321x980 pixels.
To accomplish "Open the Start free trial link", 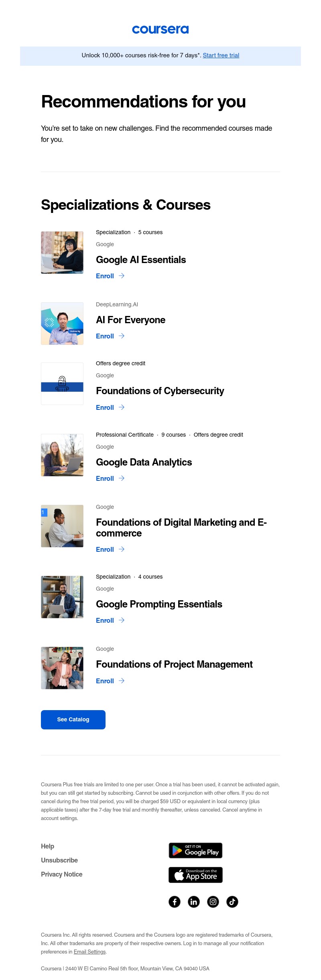I will click(221, 55).
